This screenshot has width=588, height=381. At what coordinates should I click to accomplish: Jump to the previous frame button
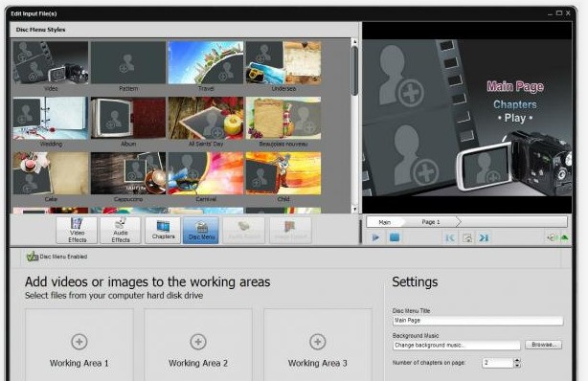[x=450, y=237]
